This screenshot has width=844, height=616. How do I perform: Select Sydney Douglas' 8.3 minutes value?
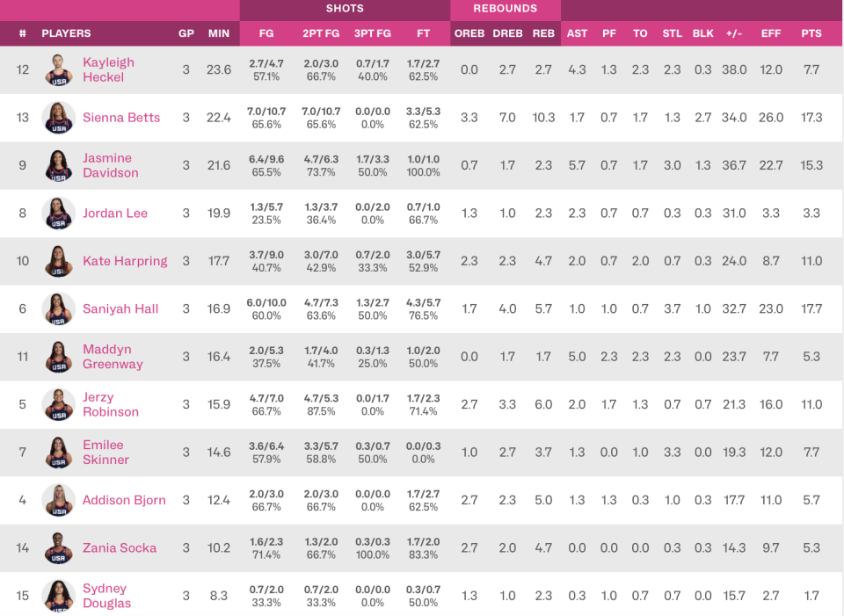[219, 596]
